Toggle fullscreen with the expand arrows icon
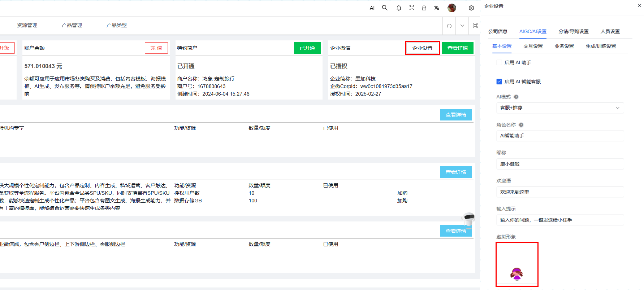 tap(412, 8)
